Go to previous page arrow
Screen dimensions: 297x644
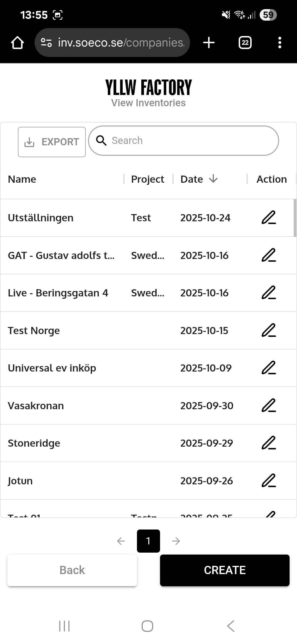121,541
